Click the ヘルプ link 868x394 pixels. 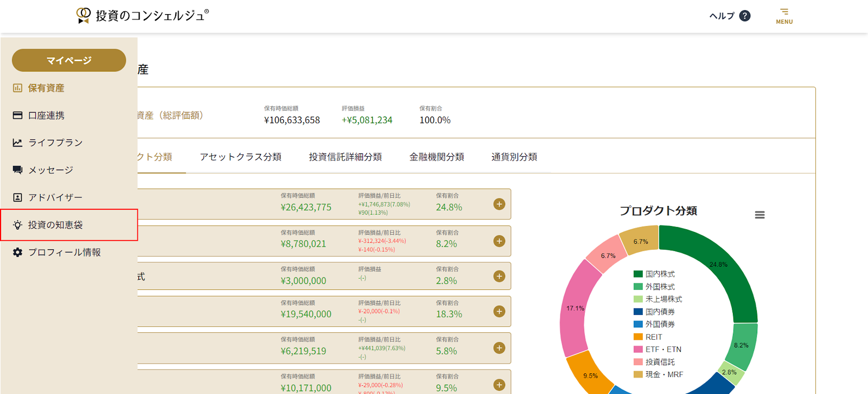click(722, 16)
